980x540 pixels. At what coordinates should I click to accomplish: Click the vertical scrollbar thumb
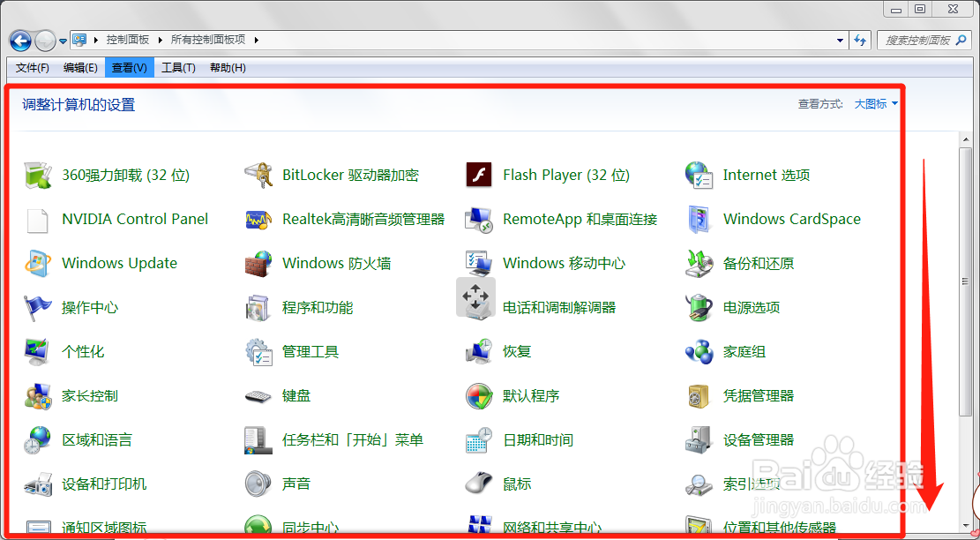pyautogui.click(x=966, y=281)
